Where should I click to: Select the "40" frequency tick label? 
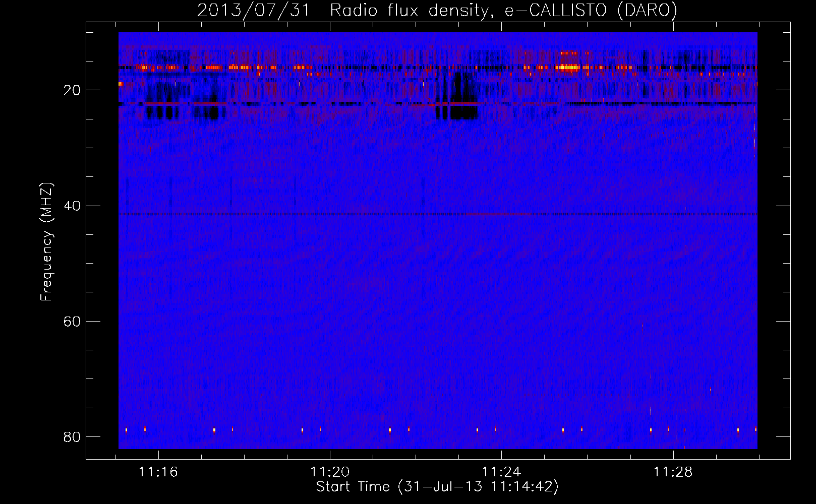(72, 206)
